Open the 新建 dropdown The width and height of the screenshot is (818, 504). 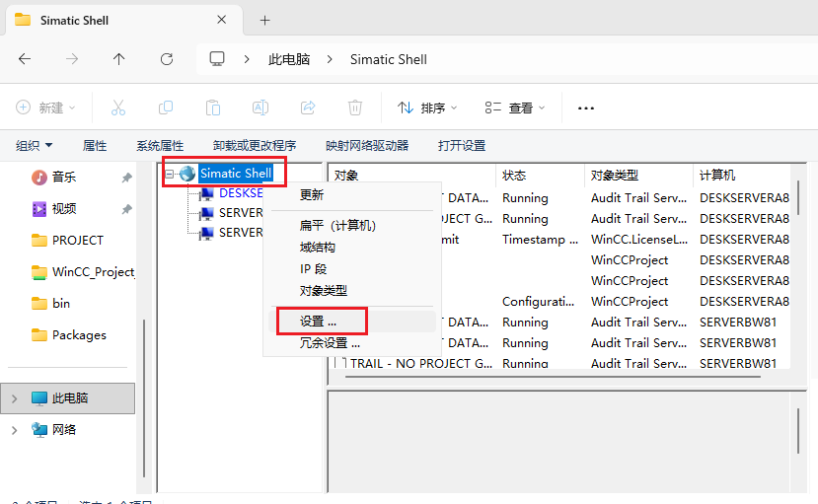point(45,108)
